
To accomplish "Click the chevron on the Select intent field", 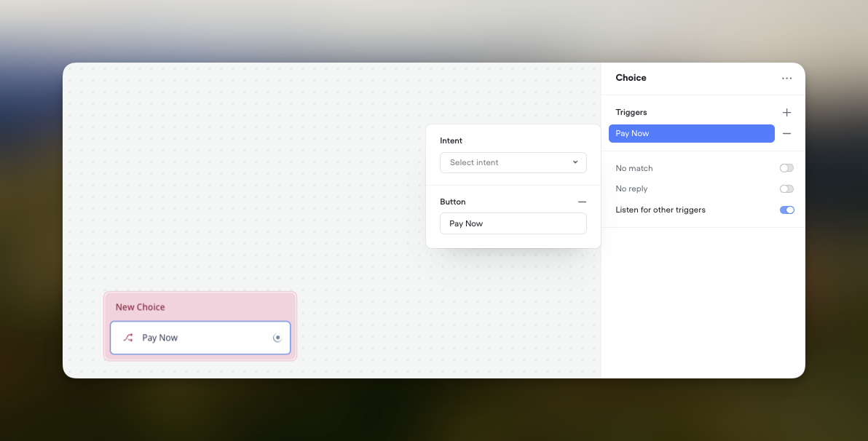I will 575,162.
